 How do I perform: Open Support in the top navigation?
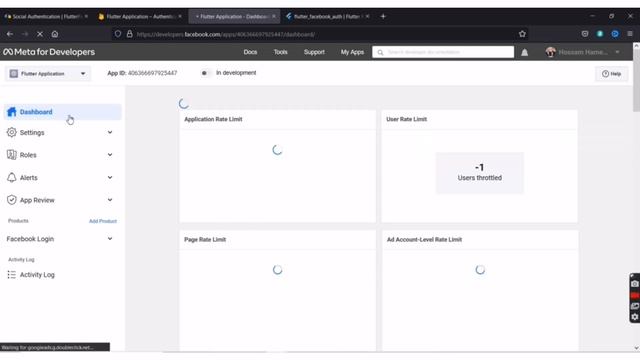[314, 52]
